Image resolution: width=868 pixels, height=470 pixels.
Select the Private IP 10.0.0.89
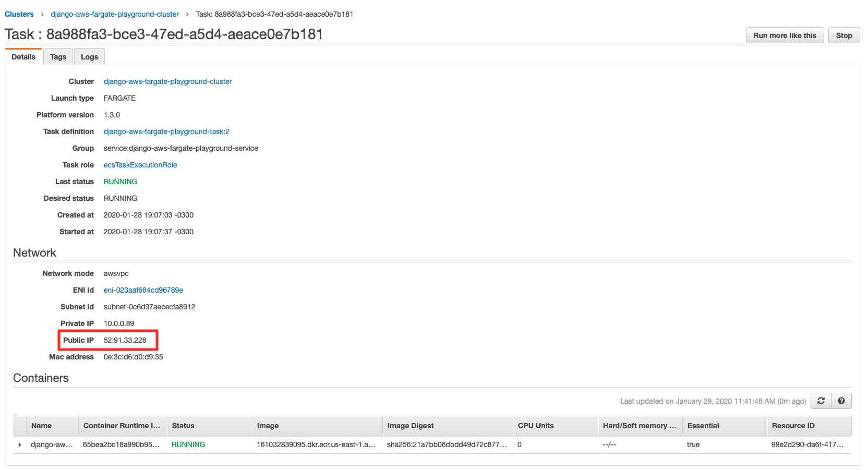pyautogui.click(x=119, y=323)
